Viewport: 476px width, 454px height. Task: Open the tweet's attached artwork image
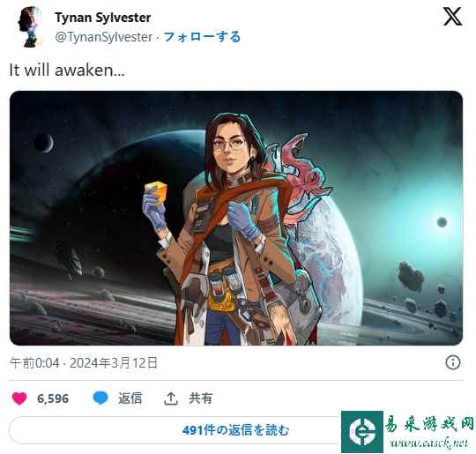236,218
